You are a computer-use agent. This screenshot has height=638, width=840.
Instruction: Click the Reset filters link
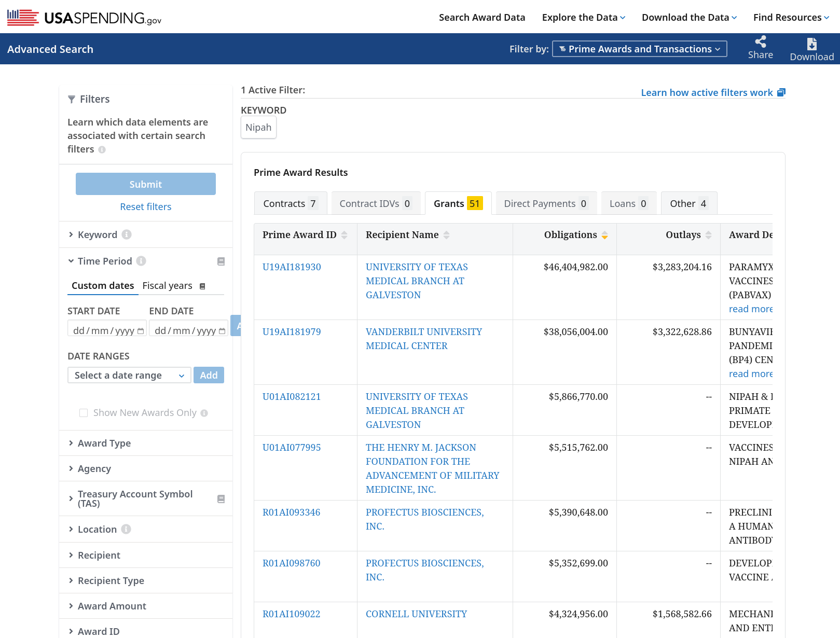pyautogui.click(x=145, y=207)
